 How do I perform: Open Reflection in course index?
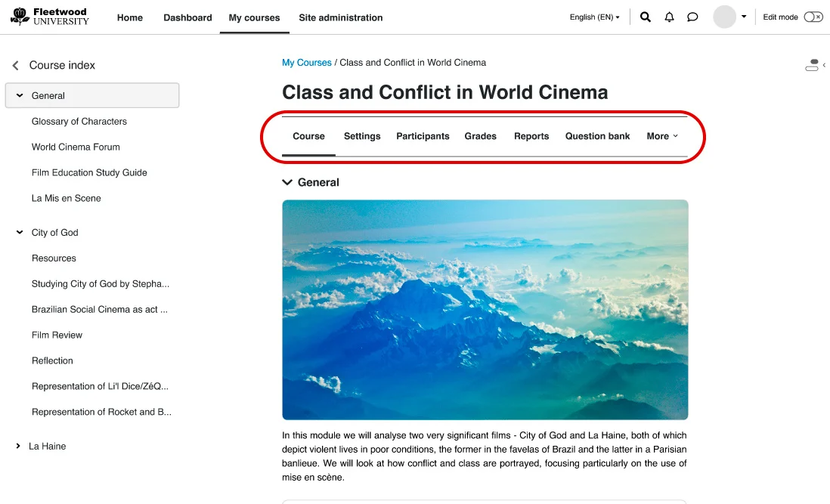52,360
